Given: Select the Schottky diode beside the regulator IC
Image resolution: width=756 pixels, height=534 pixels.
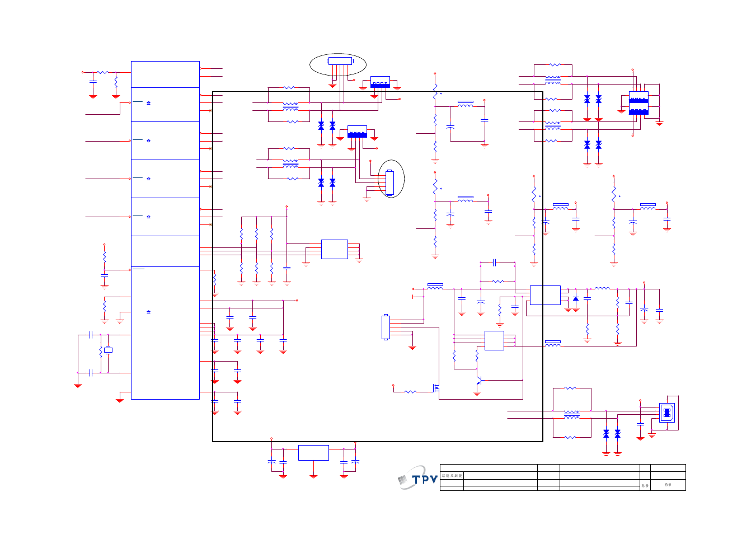Looking at the screenshot, I should 576,299.
